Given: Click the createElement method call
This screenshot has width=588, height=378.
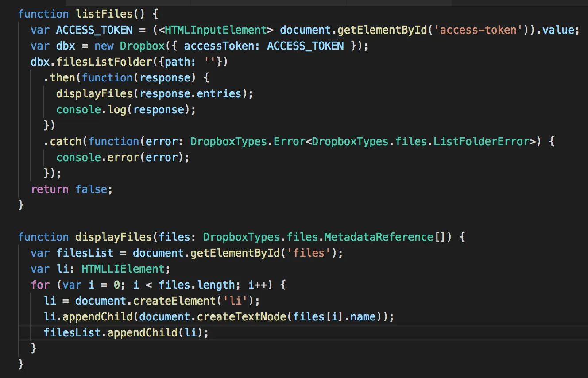Looking at the screenshot, I should click(x=174, y=301).
